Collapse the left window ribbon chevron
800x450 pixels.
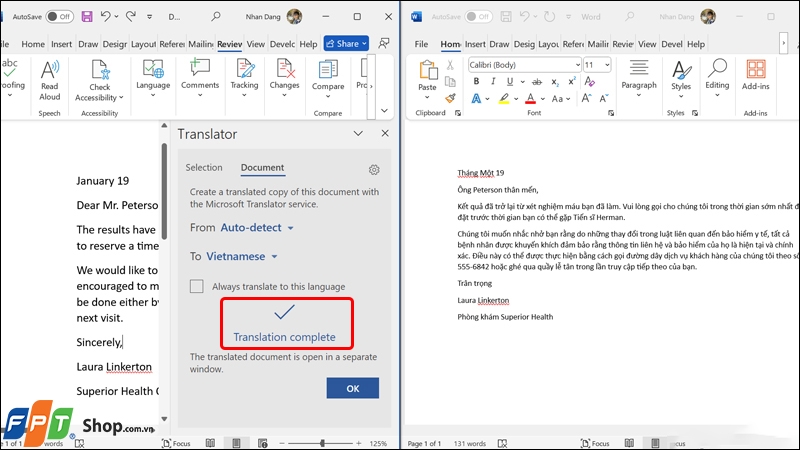click(384, 110)
